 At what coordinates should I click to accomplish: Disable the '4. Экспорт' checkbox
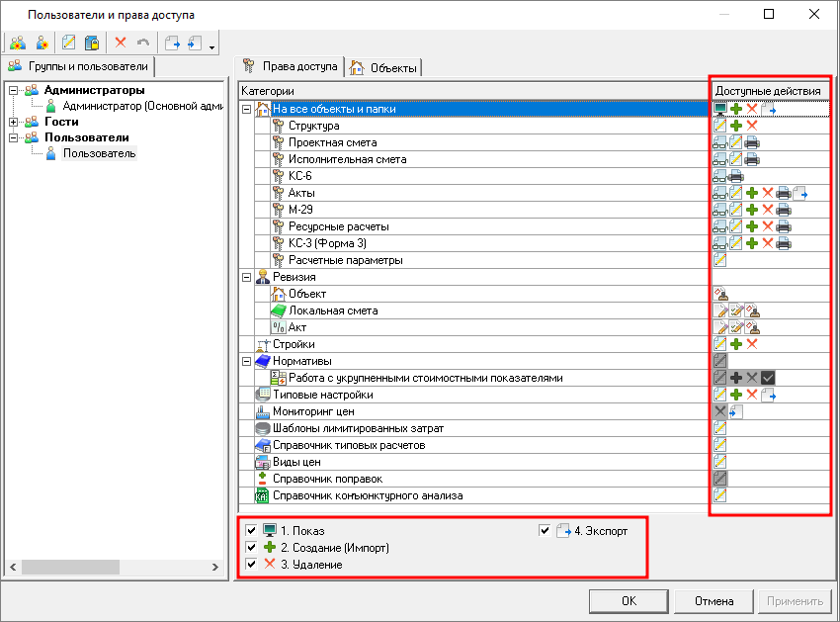(x=545, y=531)
